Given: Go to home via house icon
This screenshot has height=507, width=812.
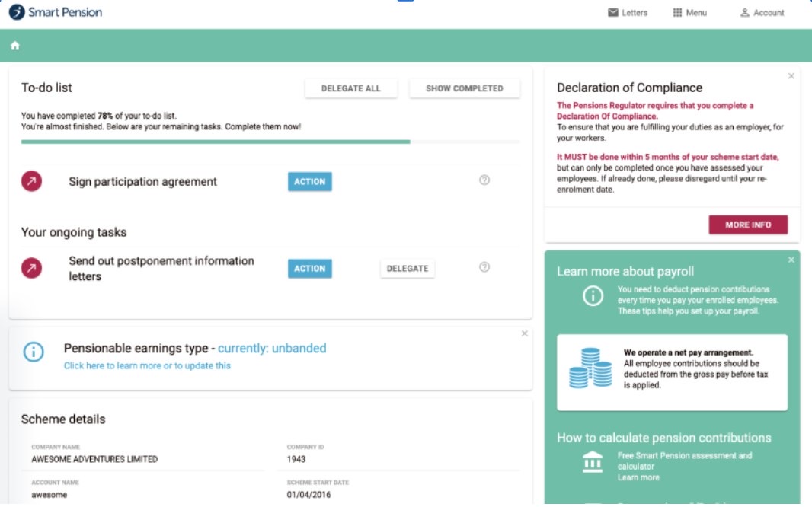Looking at the screenshot, I should tap(15, 46).
